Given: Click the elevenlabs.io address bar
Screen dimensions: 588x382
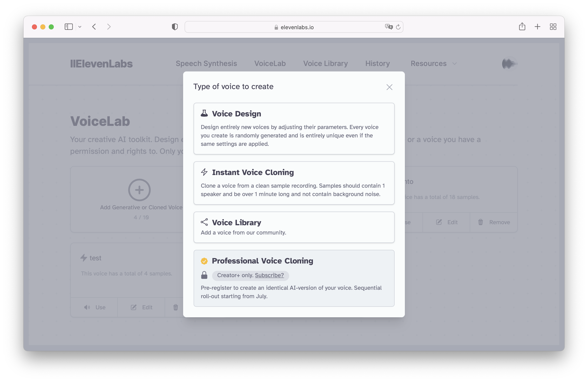Looking at the screenshot, I should click(294, 27).
